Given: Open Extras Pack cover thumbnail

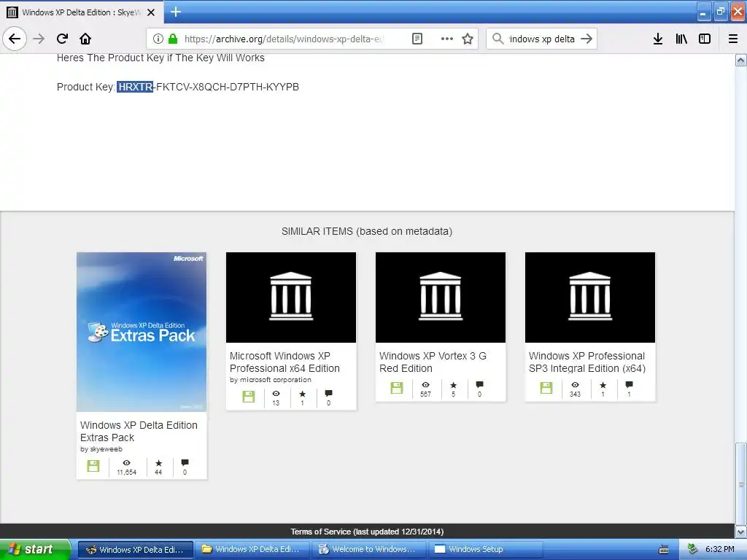Looking at the screenshot, I should click(142, 332).
